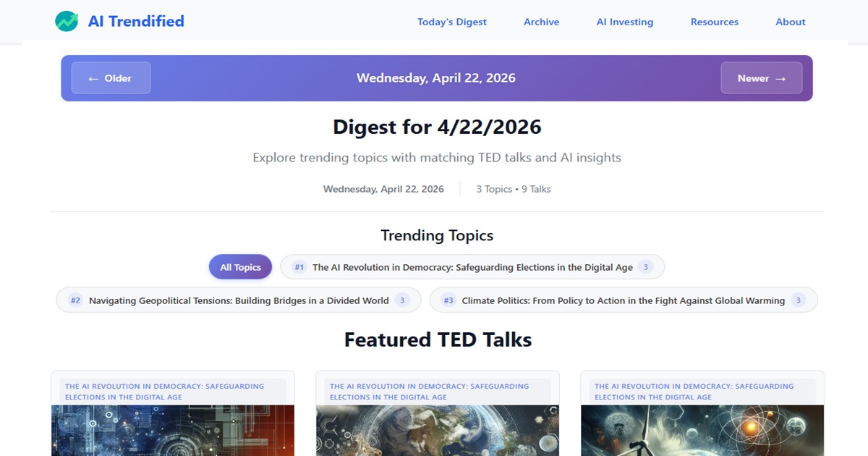Go to the Newer digest
868x456 pixels.
click(762, 78)
